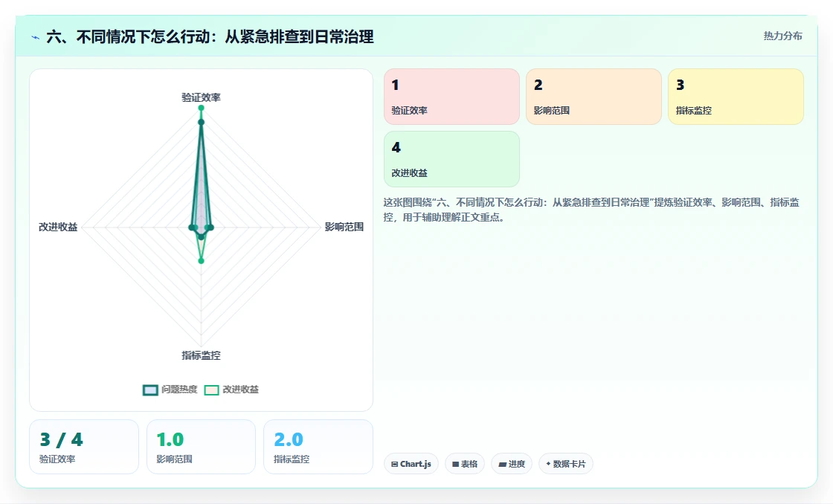Click the 数据卡片 tag

point(566,464)
